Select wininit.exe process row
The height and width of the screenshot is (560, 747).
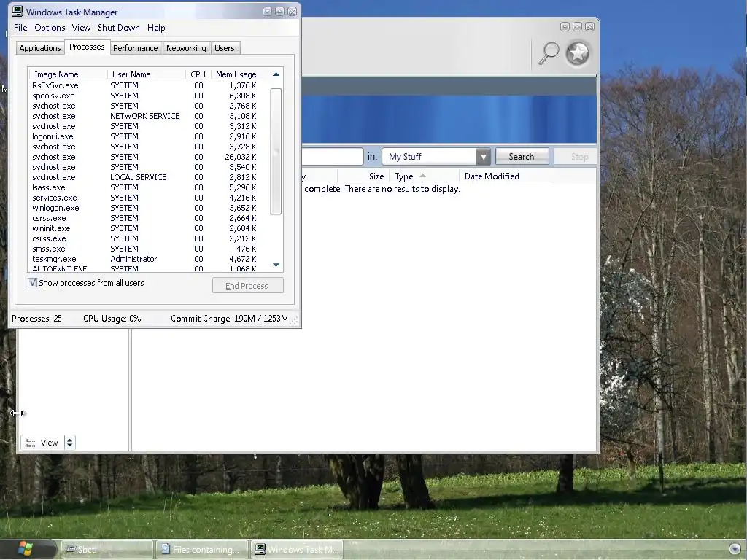(x=144, y=228)
